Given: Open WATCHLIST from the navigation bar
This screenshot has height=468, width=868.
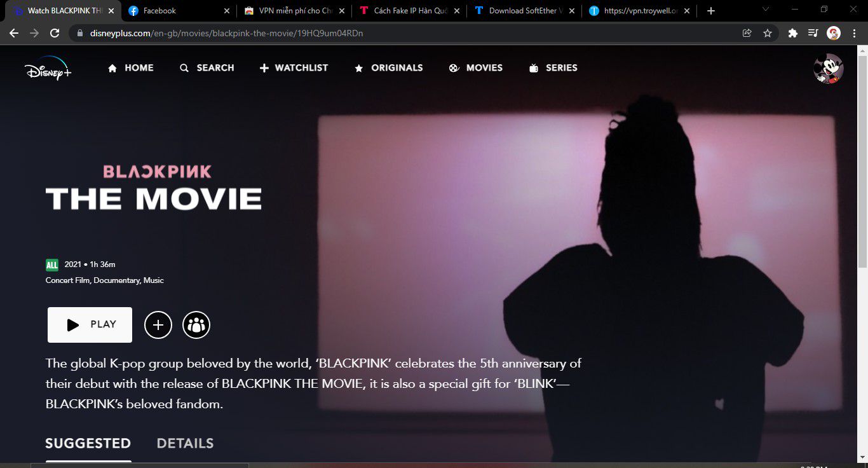Looking at the screenshot, I should [x=294, y=68].
